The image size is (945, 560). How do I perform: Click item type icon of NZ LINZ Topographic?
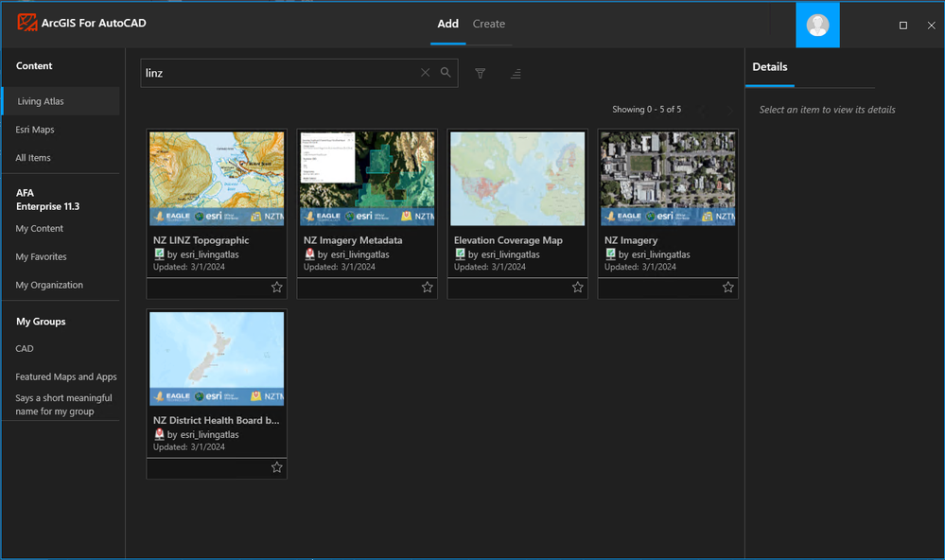(x=159, y=254)
